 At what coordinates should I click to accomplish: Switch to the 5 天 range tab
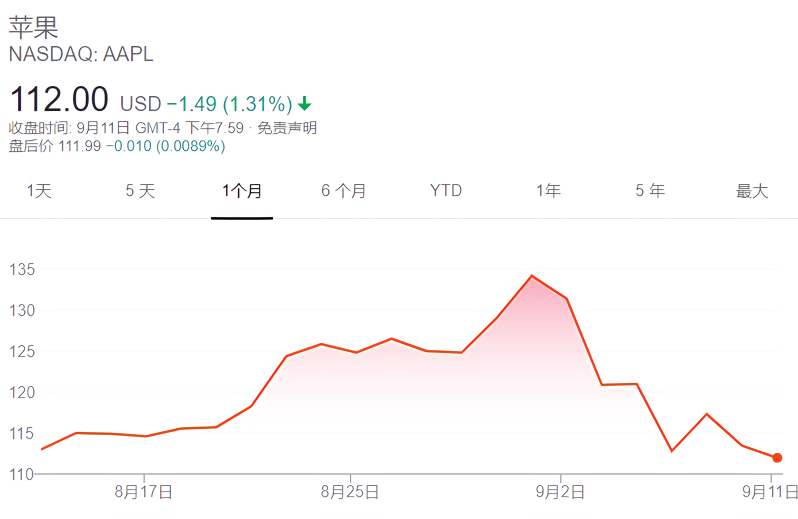click(140, 191)
